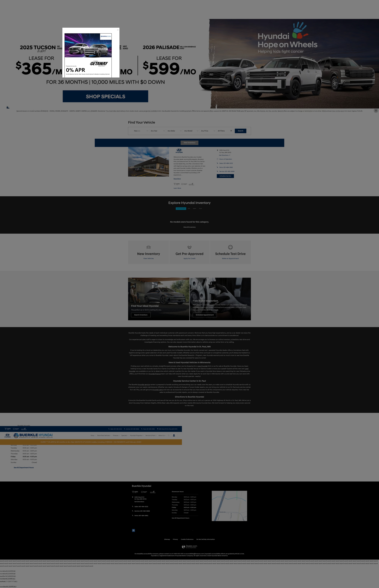Click the Hyundai logo above welcome text

click(179, 151)
